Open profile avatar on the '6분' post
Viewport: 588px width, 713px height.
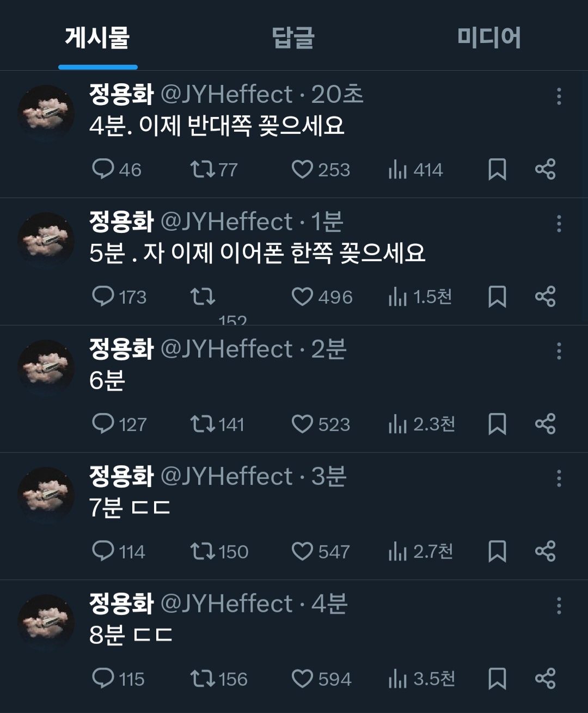46,367
